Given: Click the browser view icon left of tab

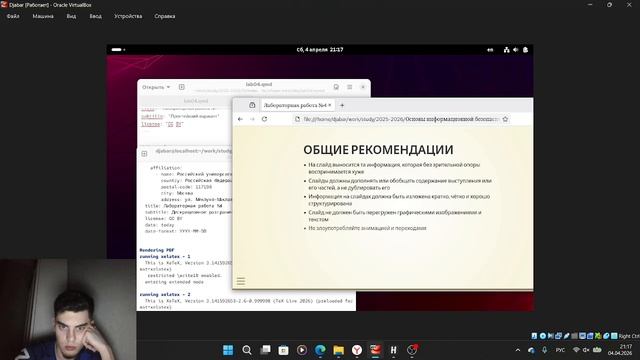Looking at the screenshot, I should point(252,105).
